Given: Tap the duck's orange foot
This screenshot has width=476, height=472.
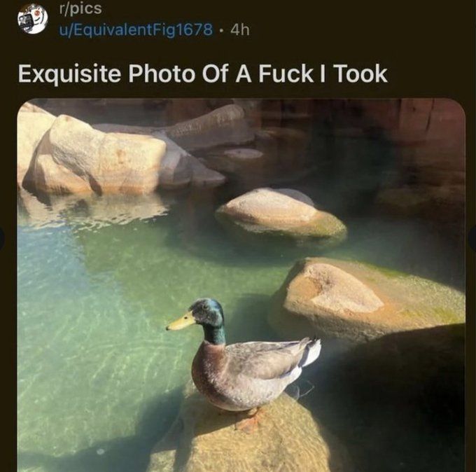Looking at the screenshot, I should 251,420.
